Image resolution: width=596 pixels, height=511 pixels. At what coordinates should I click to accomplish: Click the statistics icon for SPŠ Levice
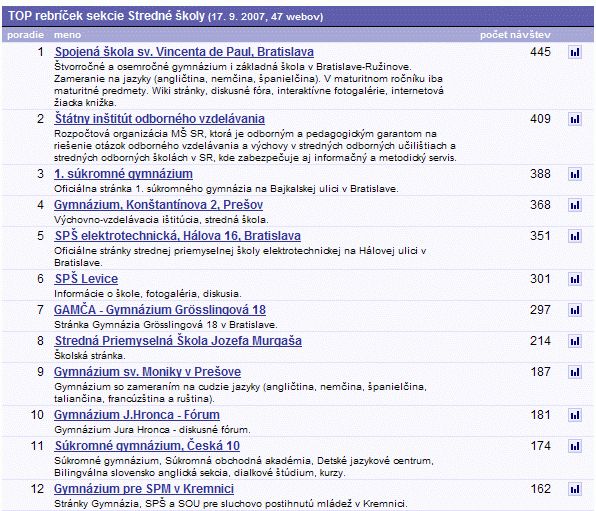pyautogui.click(x=575, y=279)
